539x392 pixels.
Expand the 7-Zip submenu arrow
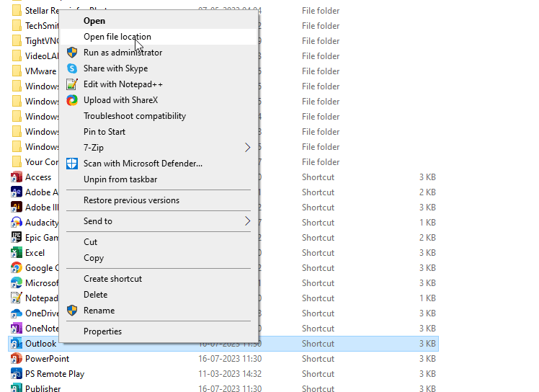(247, 147)
